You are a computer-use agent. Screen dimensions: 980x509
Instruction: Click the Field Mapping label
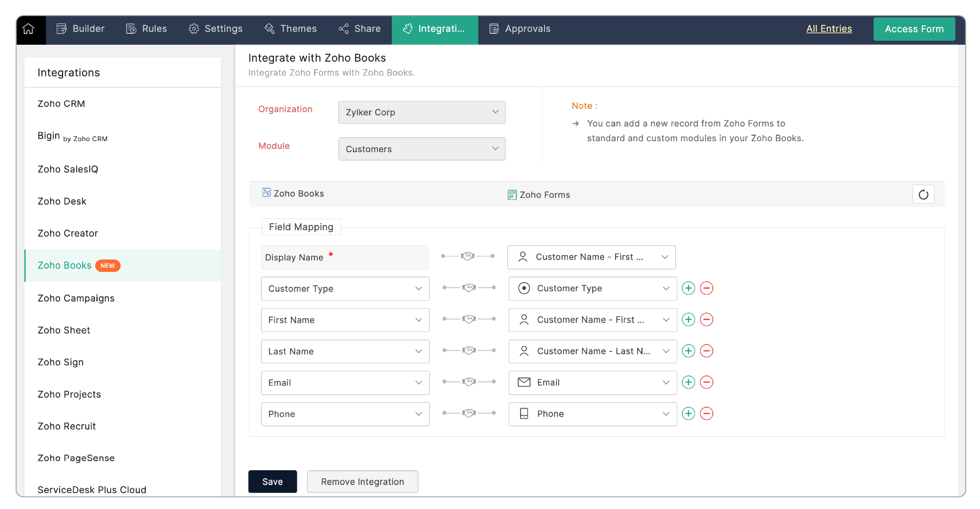[301, 227]
